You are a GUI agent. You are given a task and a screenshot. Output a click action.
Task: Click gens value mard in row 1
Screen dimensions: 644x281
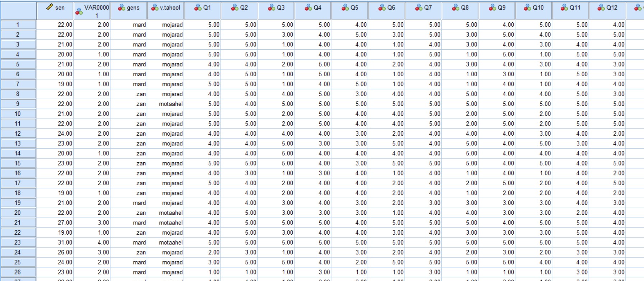139,25
